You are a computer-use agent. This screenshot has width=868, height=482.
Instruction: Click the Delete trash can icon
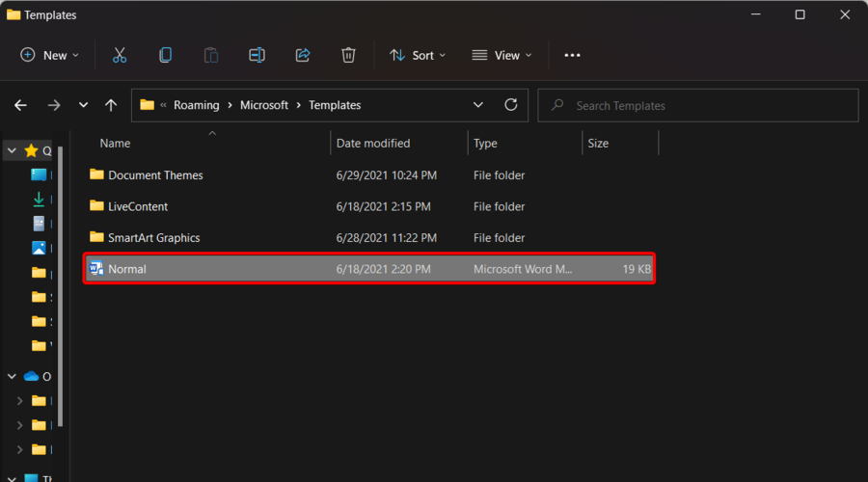point(348,55)
